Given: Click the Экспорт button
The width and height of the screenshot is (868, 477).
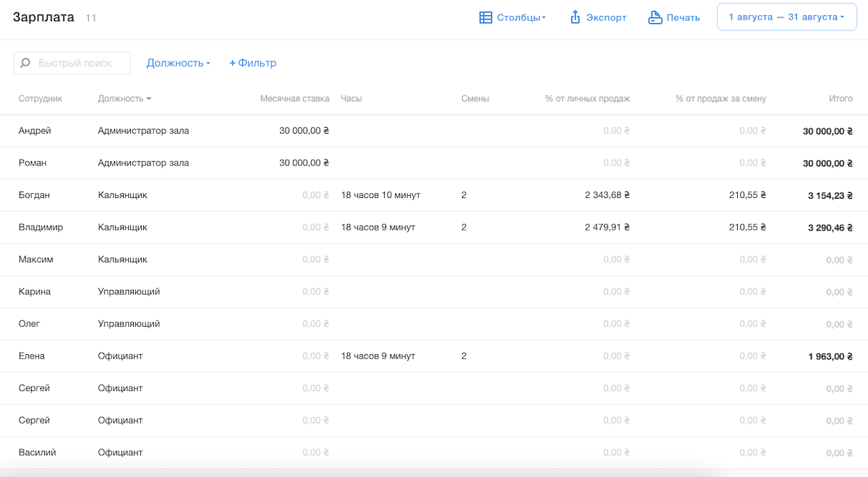Looking at the screenshot, I should 598,17.
